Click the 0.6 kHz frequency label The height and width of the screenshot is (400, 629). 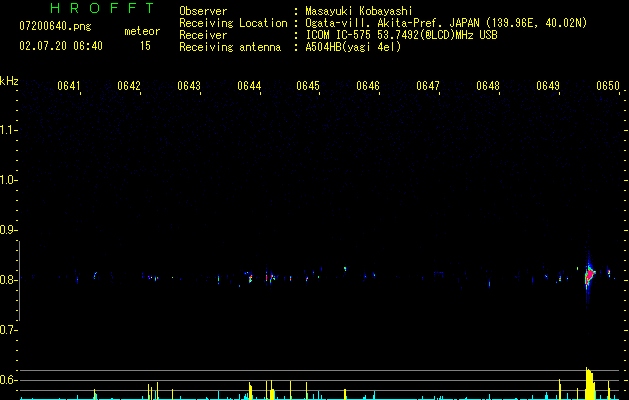(x=7, y=380)
